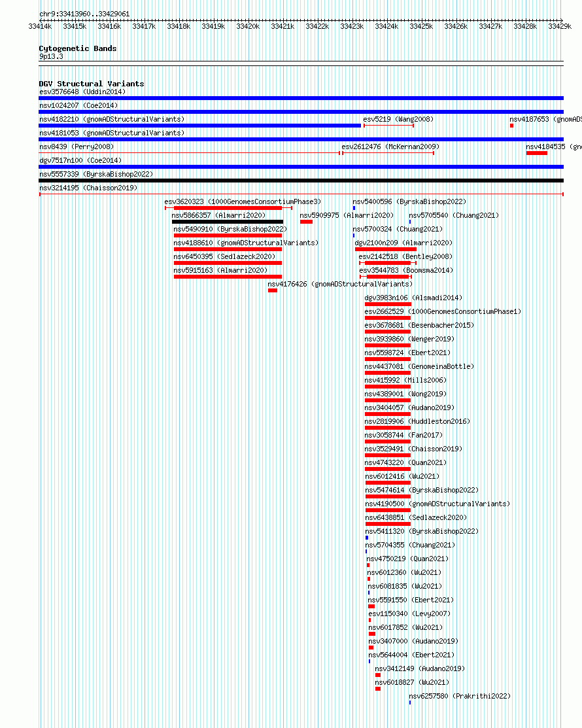Select the nsv5909975 (Almarri2020) label
The height and width of the screenshot is (728, 582).
[347, 215]
